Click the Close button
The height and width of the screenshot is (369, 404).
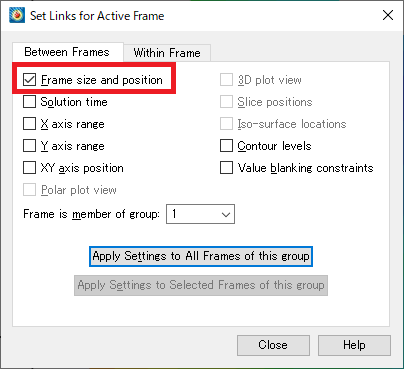click(273, 345)
